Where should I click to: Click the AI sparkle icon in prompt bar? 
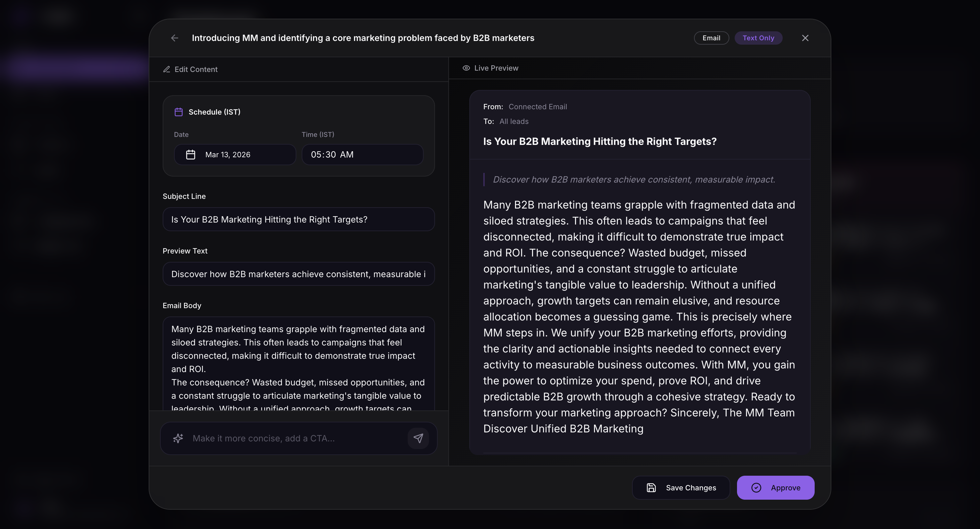click(x=178, y=438)
